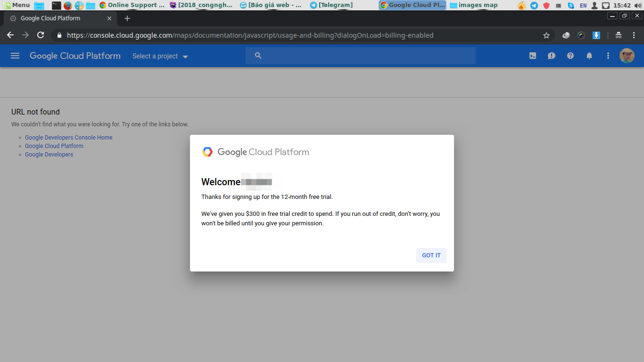Screen dimensions: 644x362
Task: Click the incognito mode icon
Action: click(619, 35)
